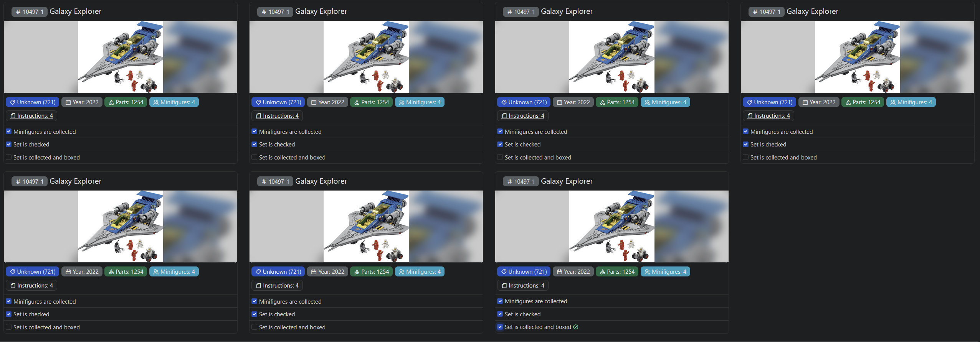Open 'Instructions: 4' text in top-row second card
980x342 pixels.
point(281,116)
